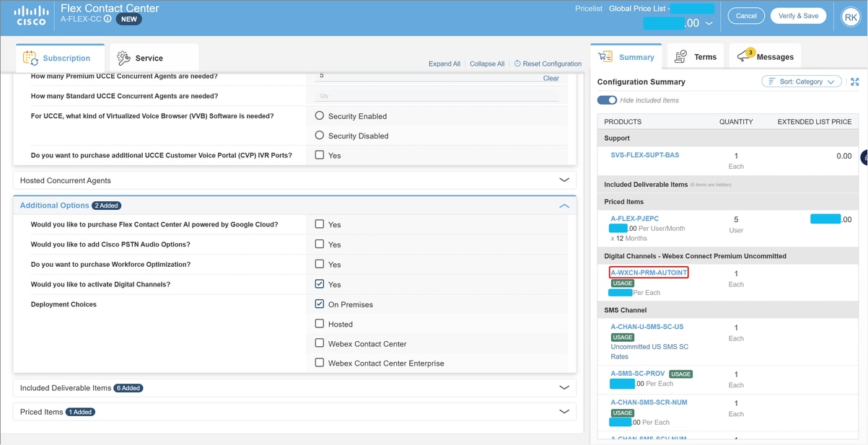Click the '2 Added' badge on Additional Options
Image resolution: width=868 pixels, height=445 pixels.
pos(107,206)
